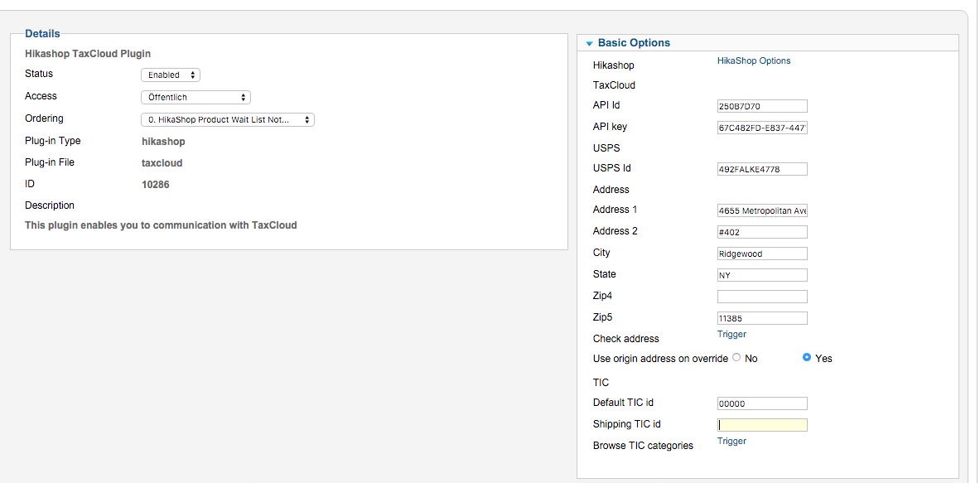Open the Access dropdown
The width and height of the screenshot is (980, 483).
[195, 97]
